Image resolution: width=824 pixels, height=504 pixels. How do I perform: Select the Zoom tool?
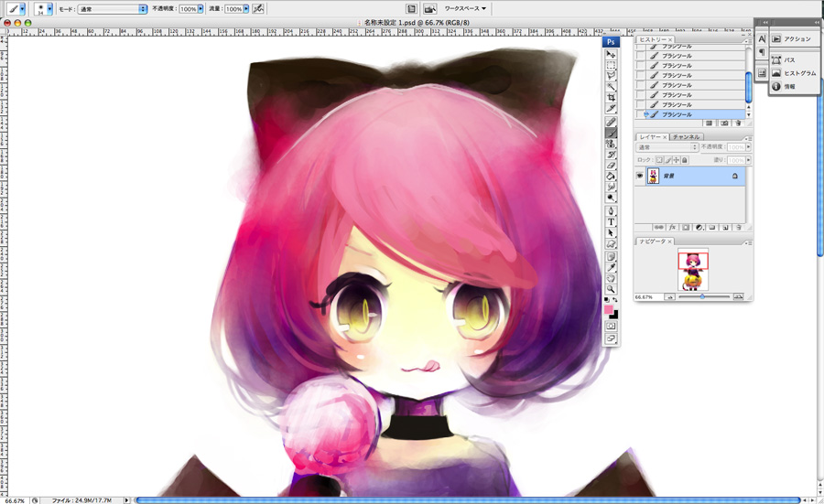click(611, 289)
